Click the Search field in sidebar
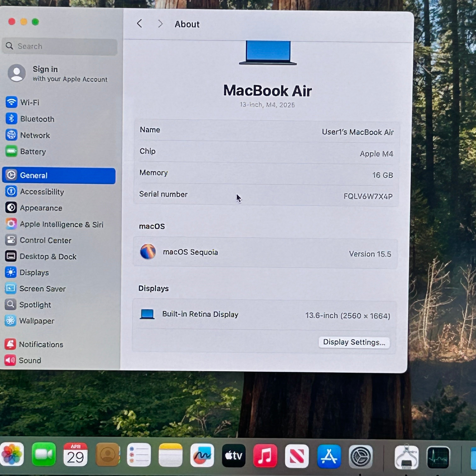 point(59,46)
